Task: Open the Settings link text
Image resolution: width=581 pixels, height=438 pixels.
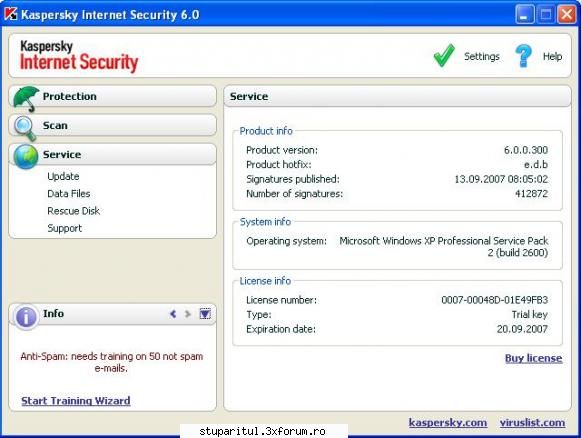Action: (482, 56)
